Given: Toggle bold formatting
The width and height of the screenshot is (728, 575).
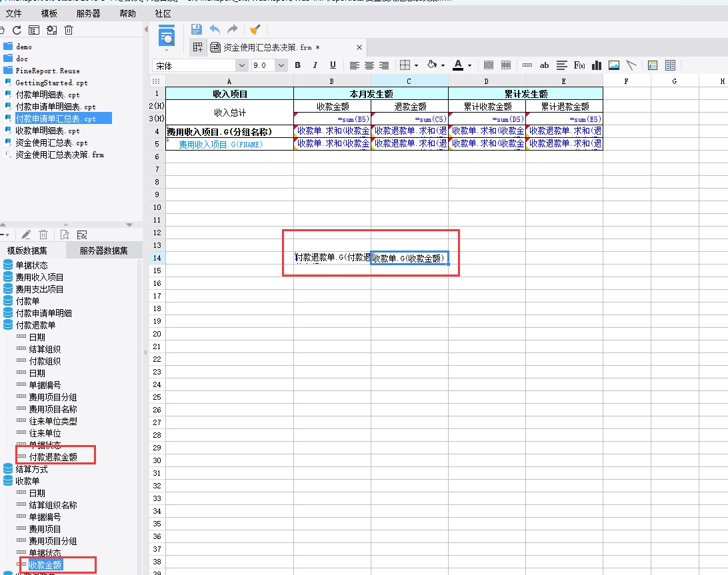Looking at the screenshot, I should 297,65.
